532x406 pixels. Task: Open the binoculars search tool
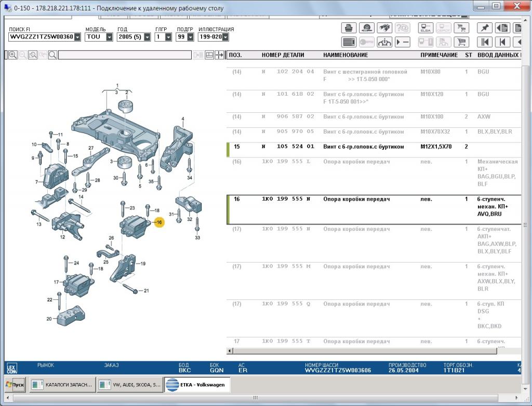pyautogui.click(x=384, y=28)
